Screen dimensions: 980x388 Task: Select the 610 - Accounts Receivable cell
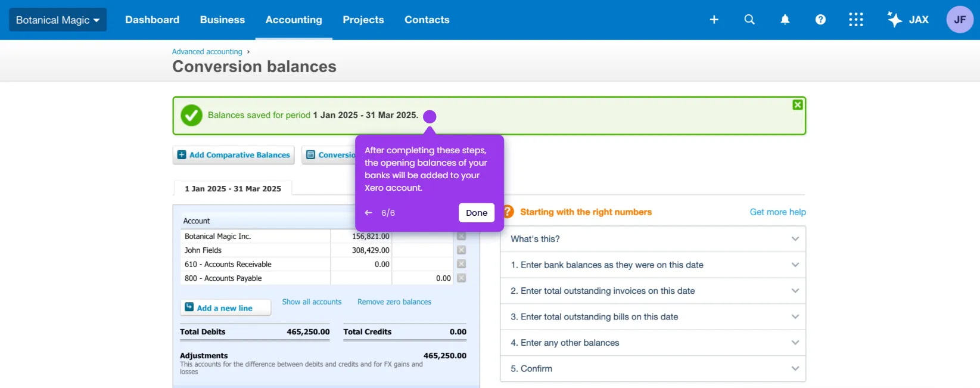[x=255, y=264]
